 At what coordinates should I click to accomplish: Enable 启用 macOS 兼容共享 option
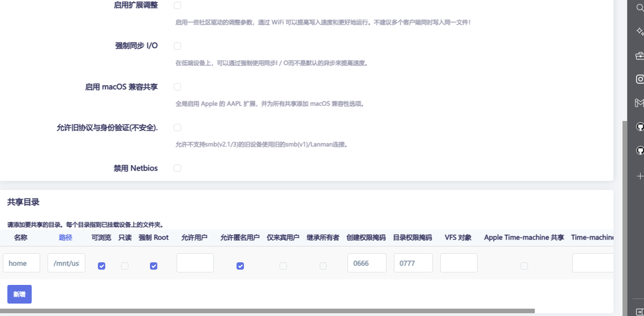[x=177, y=87]
